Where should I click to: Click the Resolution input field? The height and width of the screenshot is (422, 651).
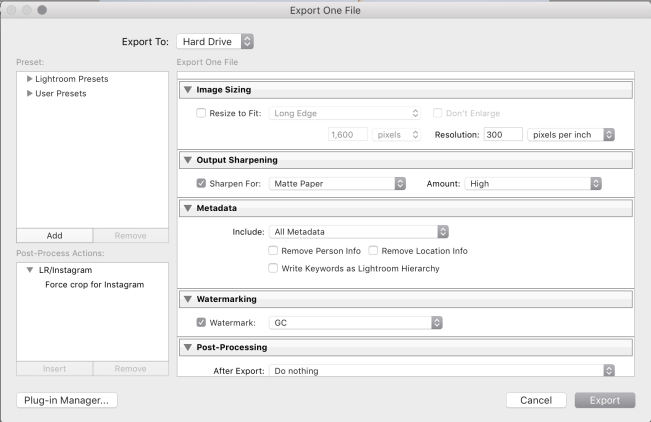(x=502, y=134)
